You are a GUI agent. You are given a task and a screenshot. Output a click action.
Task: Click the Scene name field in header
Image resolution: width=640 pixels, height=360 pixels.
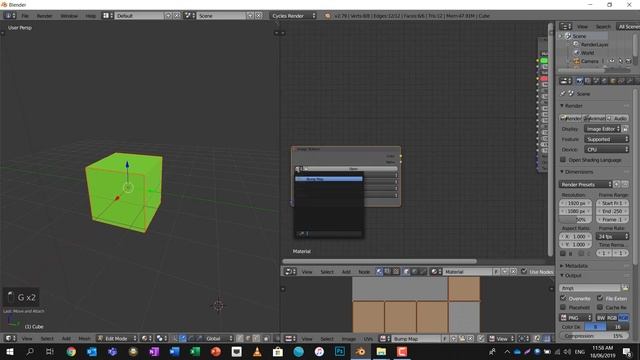click(x=222, y=16)
